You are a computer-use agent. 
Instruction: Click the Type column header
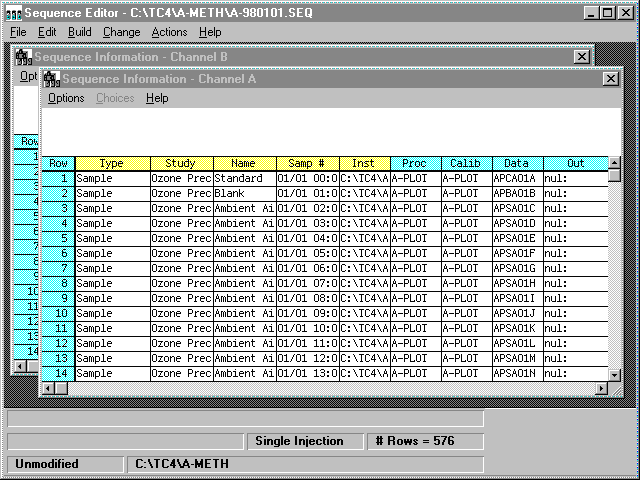pyautogui.click(x=112, y=163)
